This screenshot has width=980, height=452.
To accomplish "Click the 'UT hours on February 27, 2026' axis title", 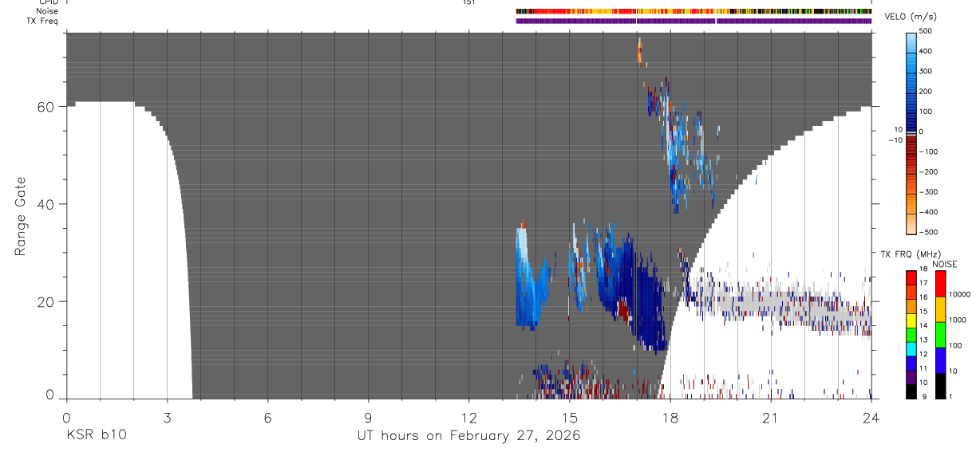I will 468,435.
